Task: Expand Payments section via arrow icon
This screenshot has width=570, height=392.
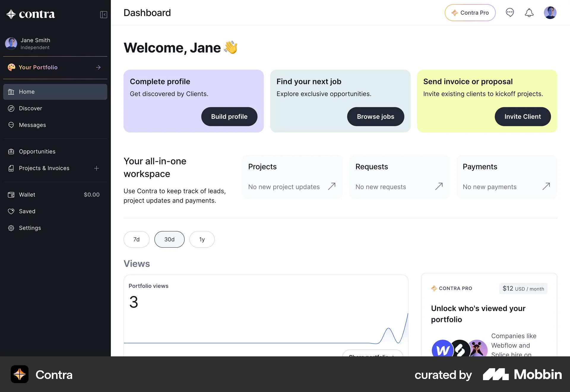Action: (x=547, y=186)
